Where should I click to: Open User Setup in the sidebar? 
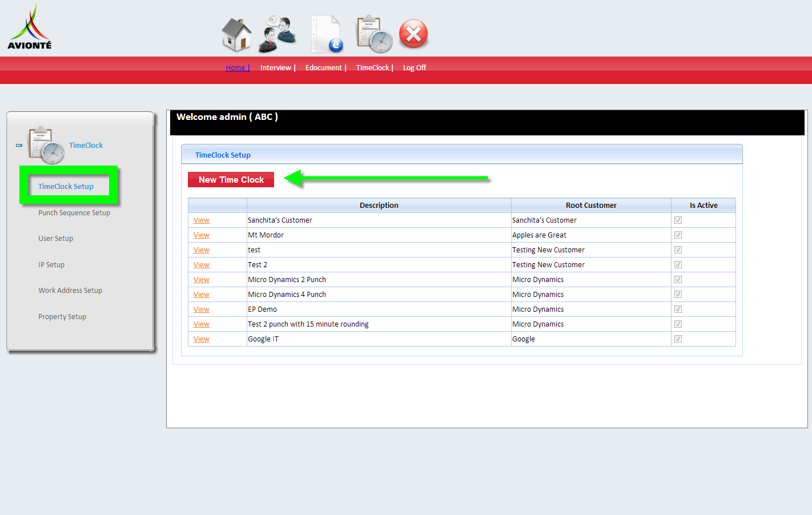[55, 239]
